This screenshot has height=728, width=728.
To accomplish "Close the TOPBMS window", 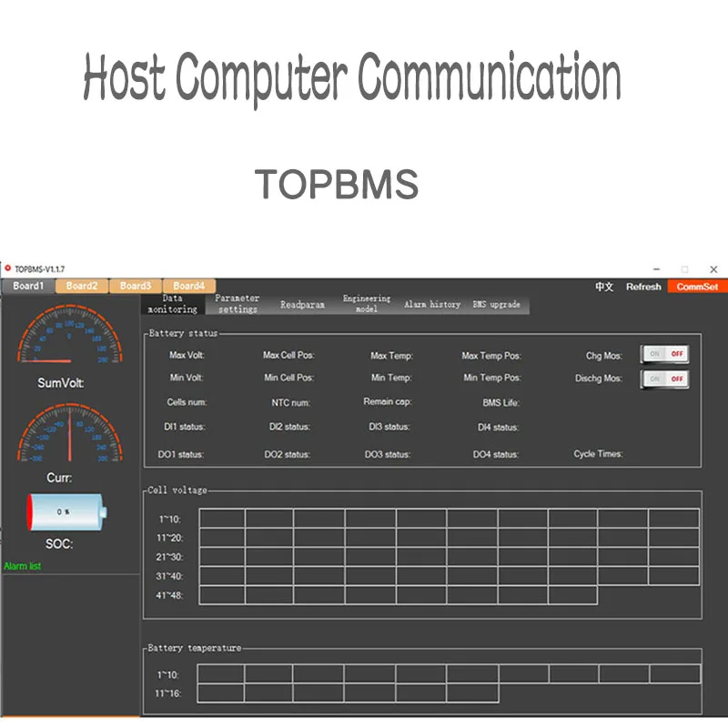I will [713, 269].
